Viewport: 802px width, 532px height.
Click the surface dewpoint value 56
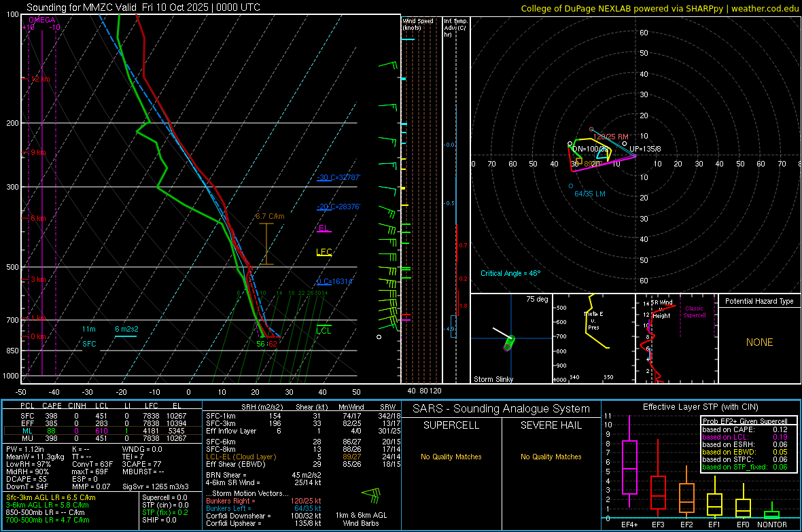tap(261, 344)
